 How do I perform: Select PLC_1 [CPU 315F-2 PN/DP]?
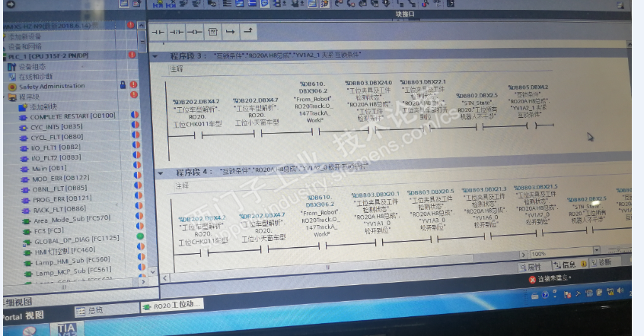pyautogui.click(x=48, y=56)
